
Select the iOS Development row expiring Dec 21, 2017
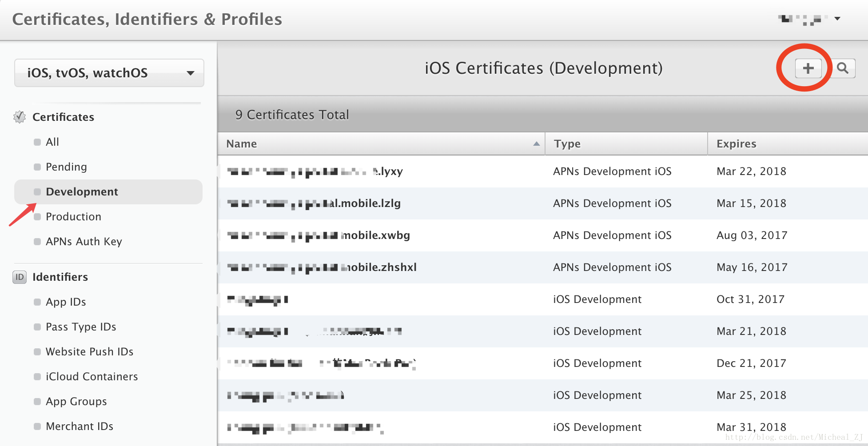543,363
